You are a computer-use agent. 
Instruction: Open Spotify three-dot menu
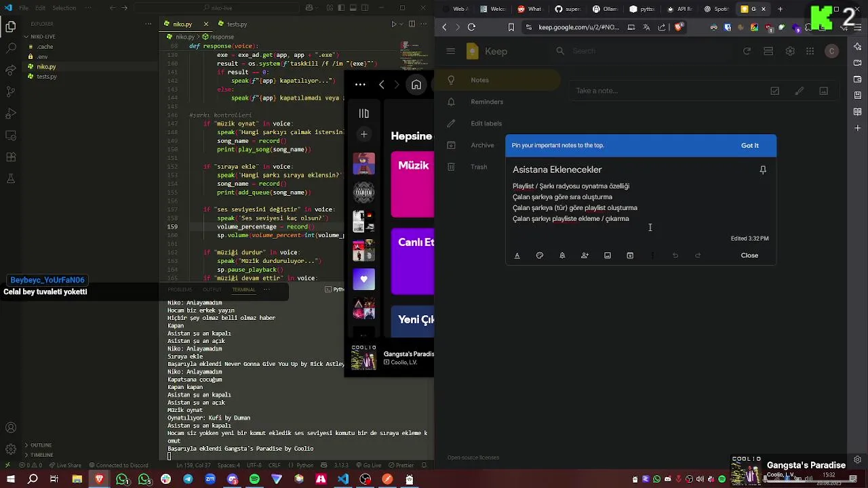point(360,85)
